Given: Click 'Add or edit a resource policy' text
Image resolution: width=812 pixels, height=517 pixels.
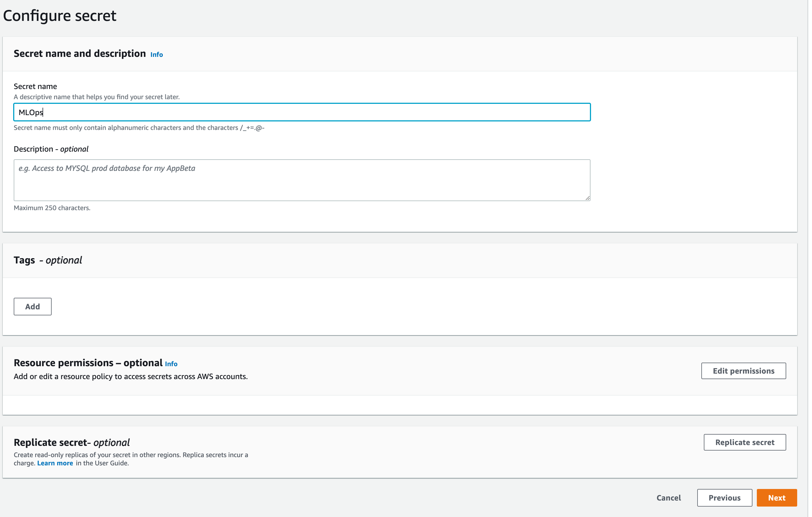Looking at the screenshot, I should click(x=130, y=377).
